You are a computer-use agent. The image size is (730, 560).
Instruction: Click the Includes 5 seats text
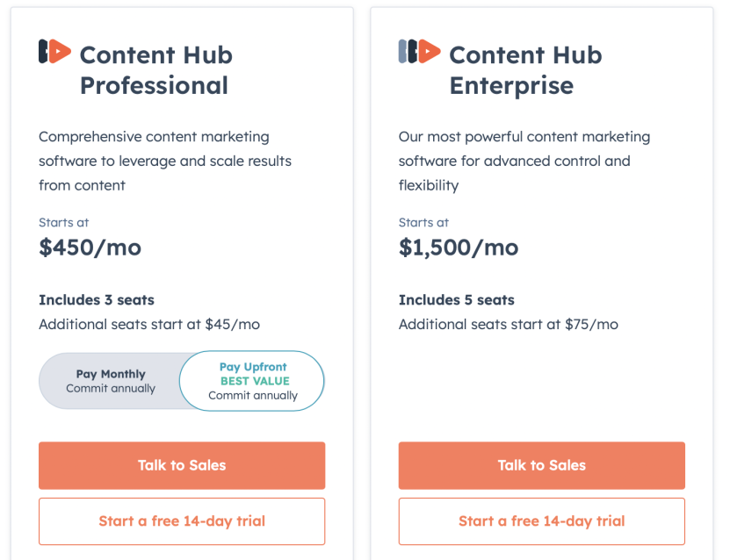tap(457, 299)
